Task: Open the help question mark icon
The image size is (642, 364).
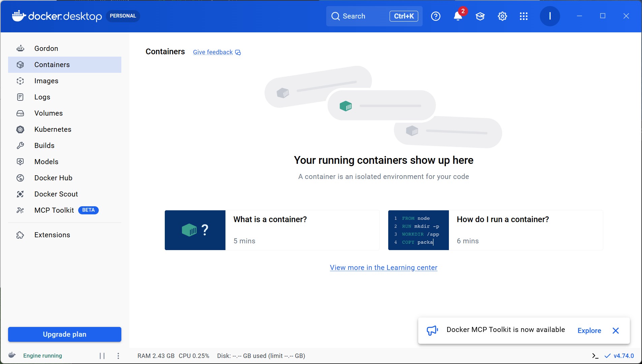Action: [436, 16]
